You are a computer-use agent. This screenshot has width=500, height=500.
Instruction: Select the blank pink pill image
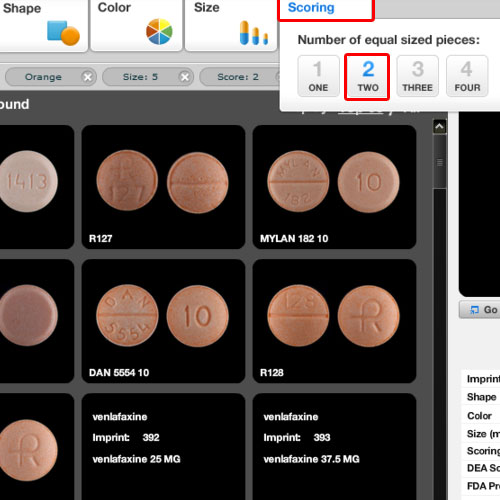(x=28, y=315)
